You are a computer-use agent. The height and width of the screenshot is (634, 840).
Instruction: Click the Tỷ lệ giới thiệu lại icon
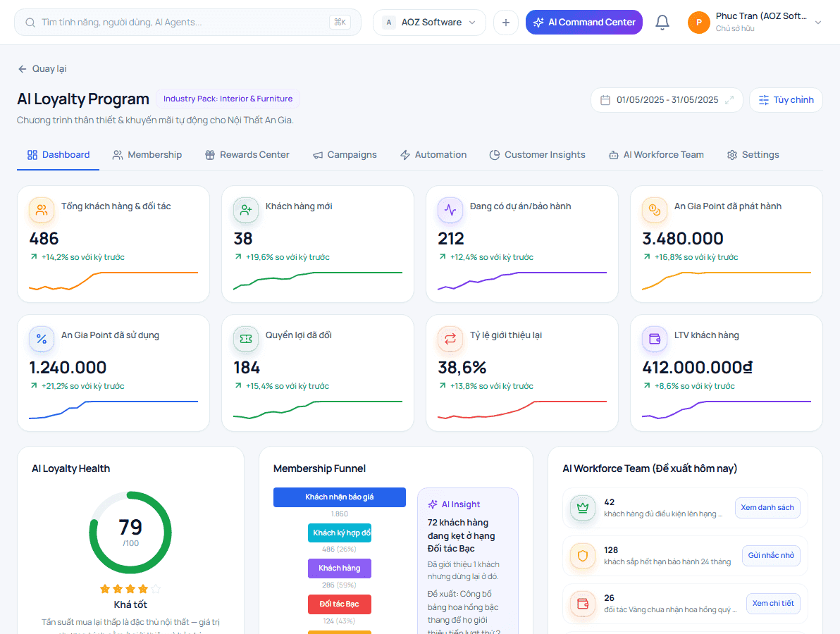tap(450, 339)
